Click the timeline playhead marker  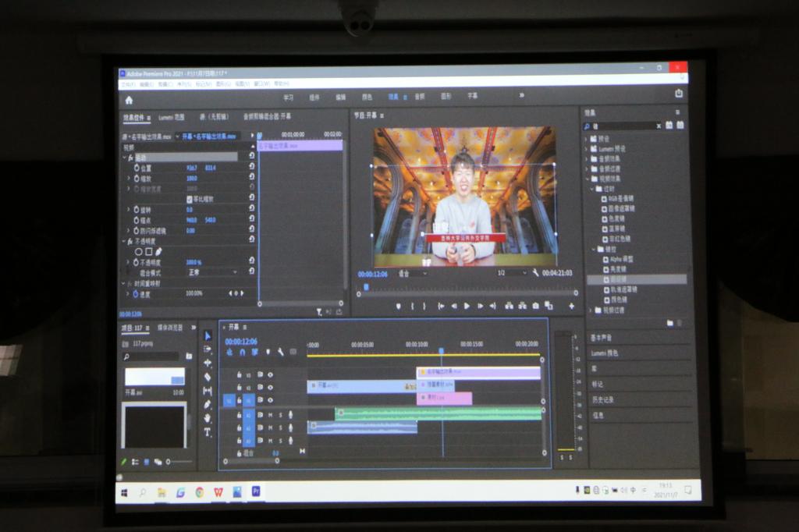click(x=442, y=351)
